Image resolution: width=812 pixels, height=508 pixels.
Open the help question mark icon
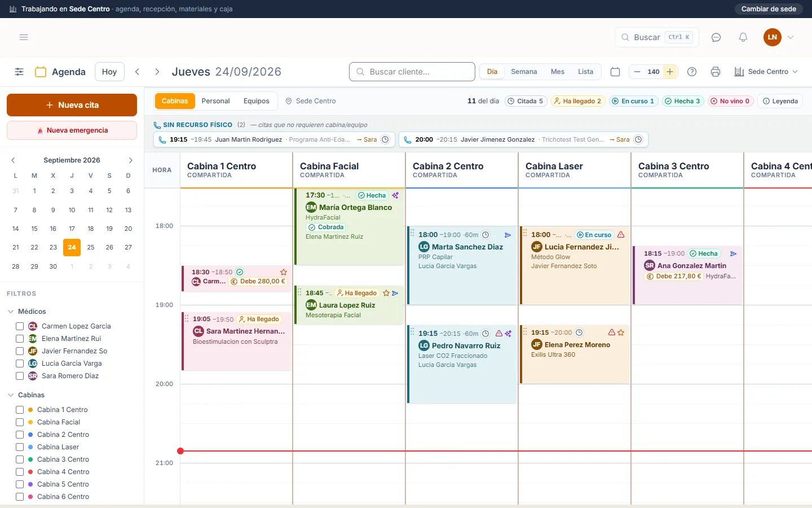pyautogui.click(x=692, y=72)
